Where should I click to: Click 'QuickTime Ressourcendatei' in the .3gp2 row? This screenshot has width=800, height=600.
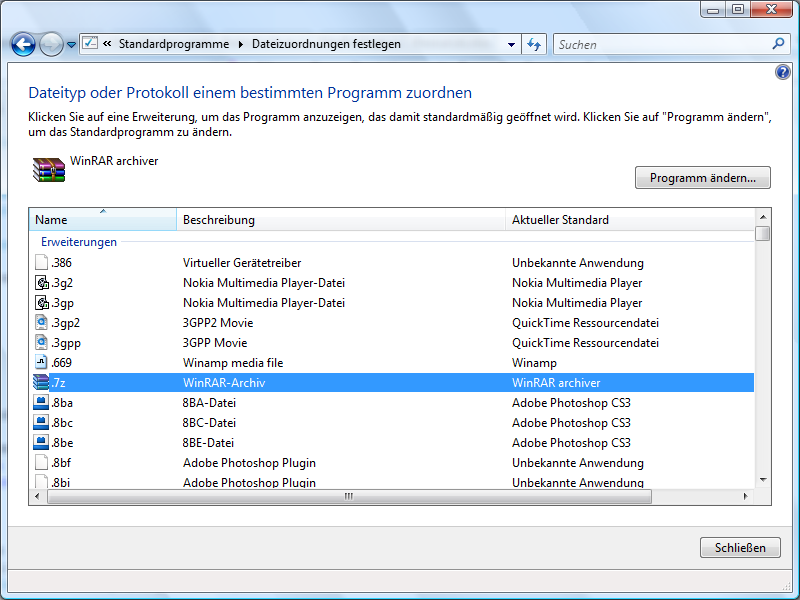[585, 322]
